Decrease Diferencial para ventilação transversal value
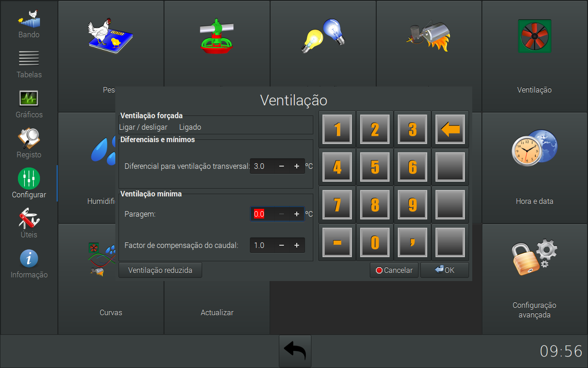This screenshot has width=588, height=368. (282, 166)
